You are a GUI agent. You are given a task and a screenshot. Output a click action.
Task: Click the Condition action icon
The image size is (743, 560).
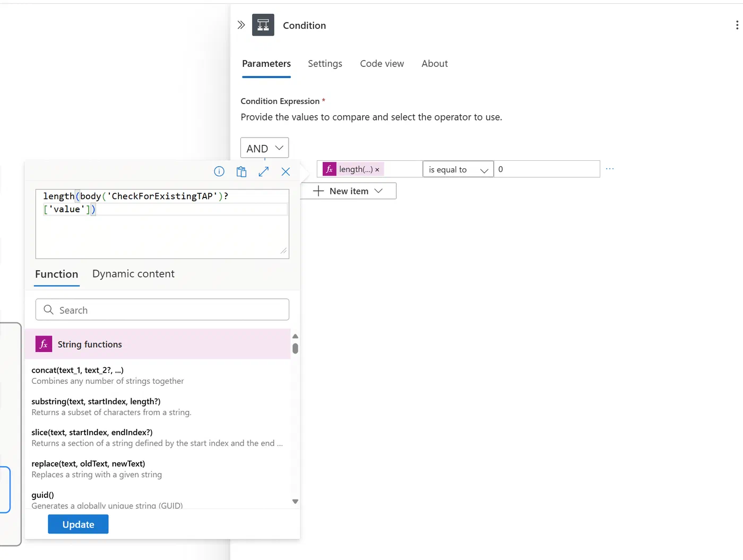263,25
